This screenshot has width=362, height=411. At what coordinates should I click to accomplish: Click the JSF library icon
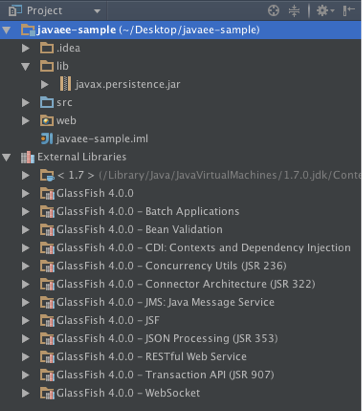pos(47,320)
